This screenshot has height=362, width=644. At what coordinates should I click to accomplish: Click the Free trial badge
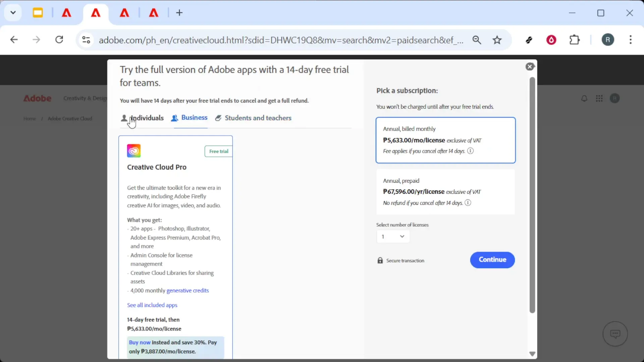click(x=219, y=151)
